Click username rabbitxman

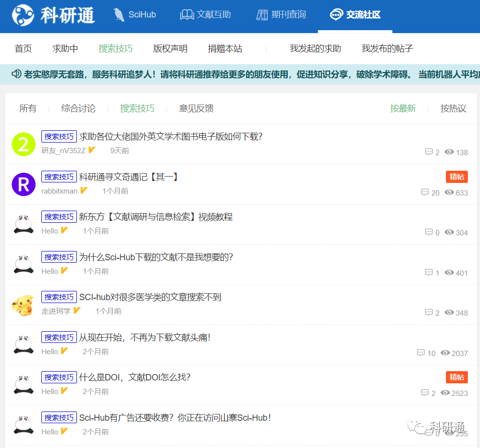pyautogui.click(x=59, y=191)
